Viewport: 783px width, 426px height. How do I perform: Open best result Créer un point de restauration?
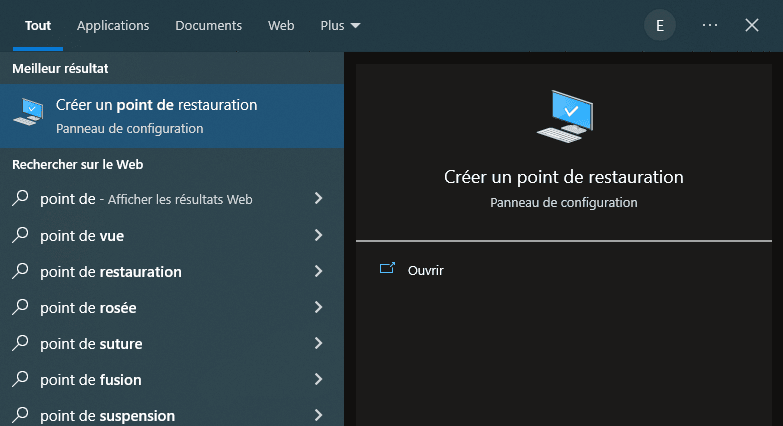[x=172, y=116]
